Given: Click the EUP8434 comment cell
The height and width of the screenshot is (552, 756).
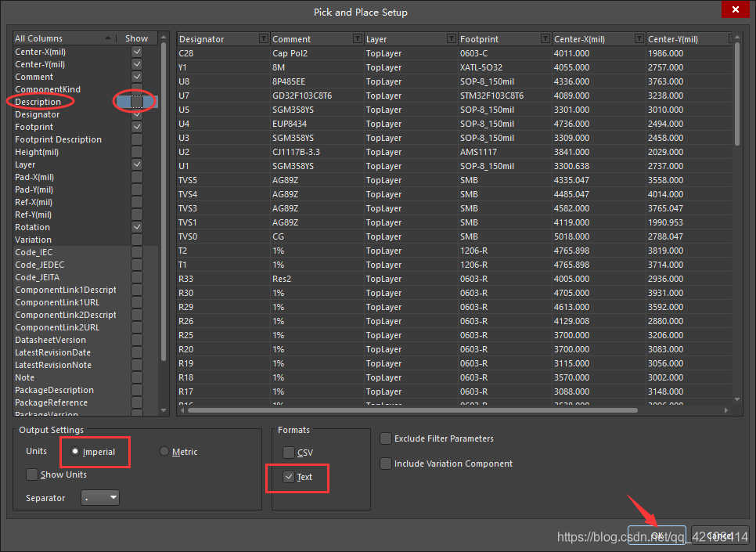Looking at the screenshot, I should click(317, 124).
